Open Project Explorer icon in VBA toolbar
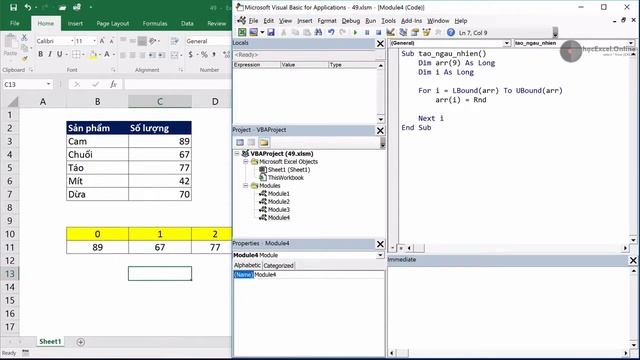The height and width of the screenshot is (360, 640). 403,32
